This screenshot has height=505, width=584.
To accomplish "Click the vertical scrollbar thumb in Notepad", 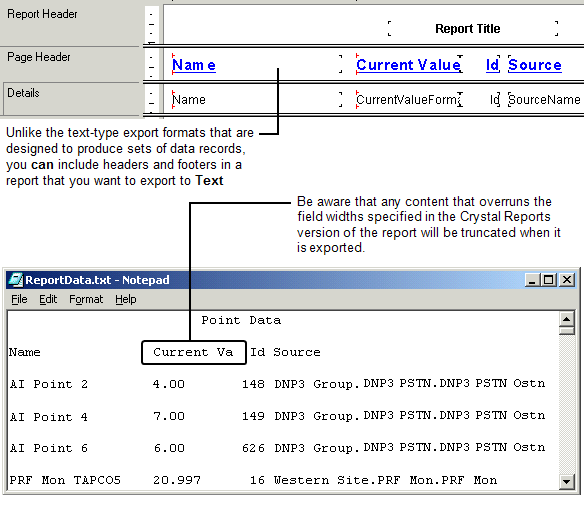I will pos(566,331).
